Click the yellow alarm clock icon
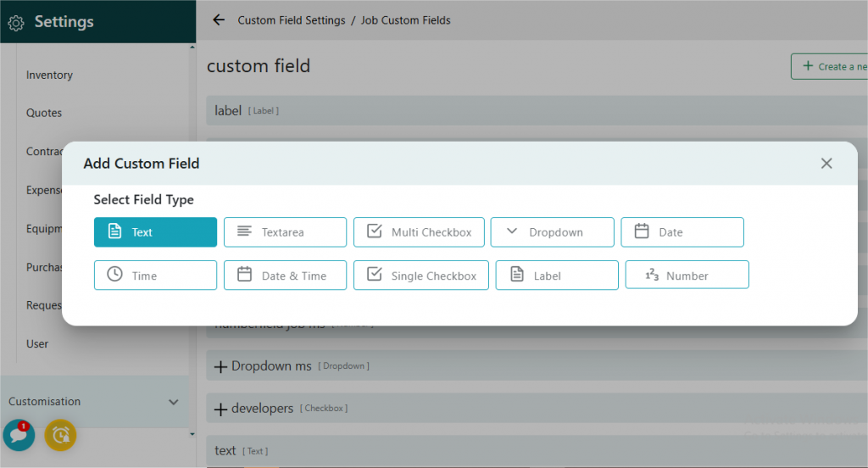The height and width of the screenshot is (468, 868). [x=60, y=435]
